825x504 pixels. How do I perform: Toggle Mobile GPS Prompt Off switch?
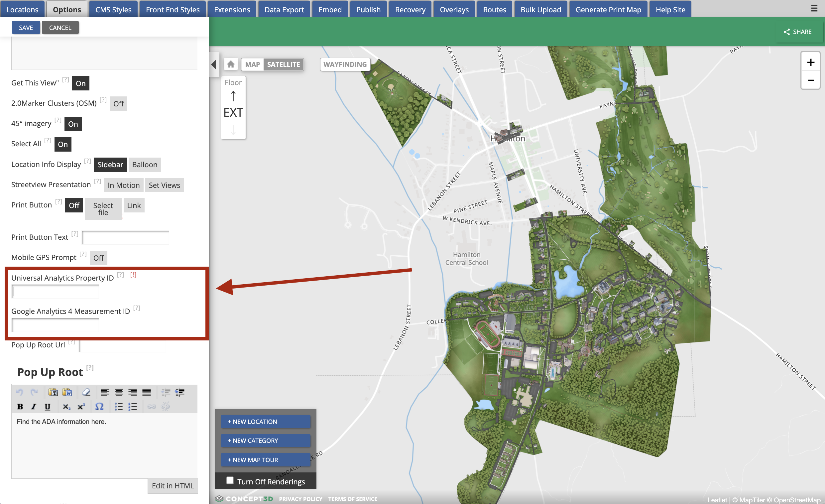98,258
